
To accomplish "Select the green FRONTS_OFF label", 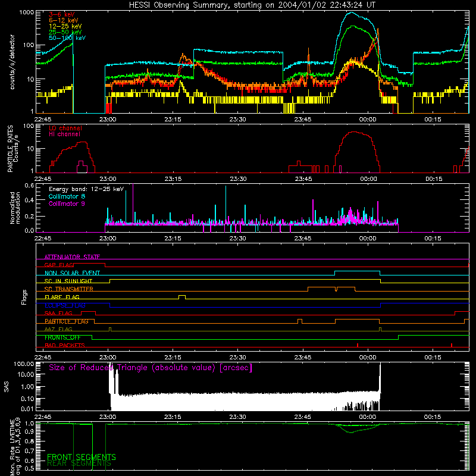I will click(62, 337).
